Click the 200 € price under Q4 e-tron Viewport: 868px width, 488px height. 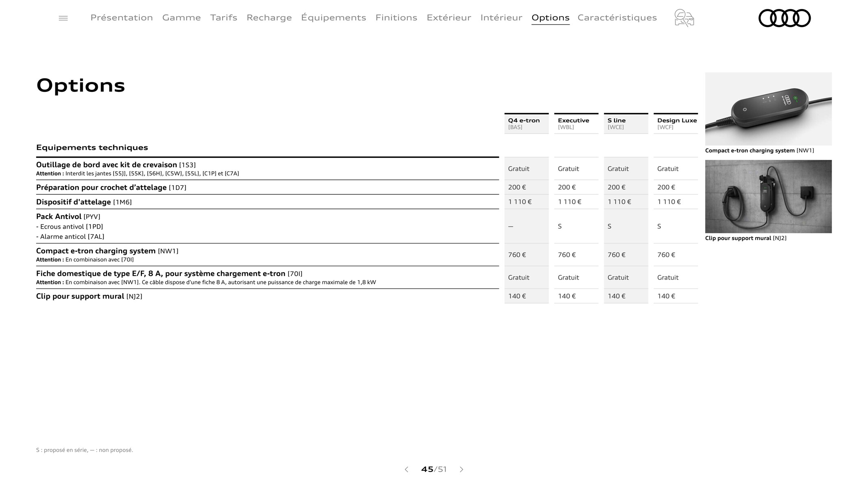517,187
